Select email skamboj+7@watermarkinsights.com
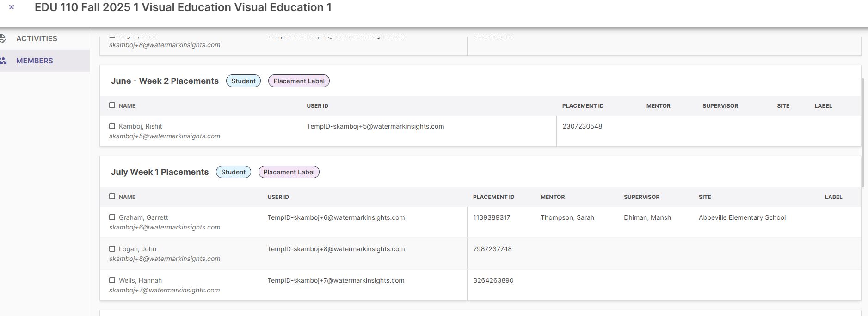 165,290
